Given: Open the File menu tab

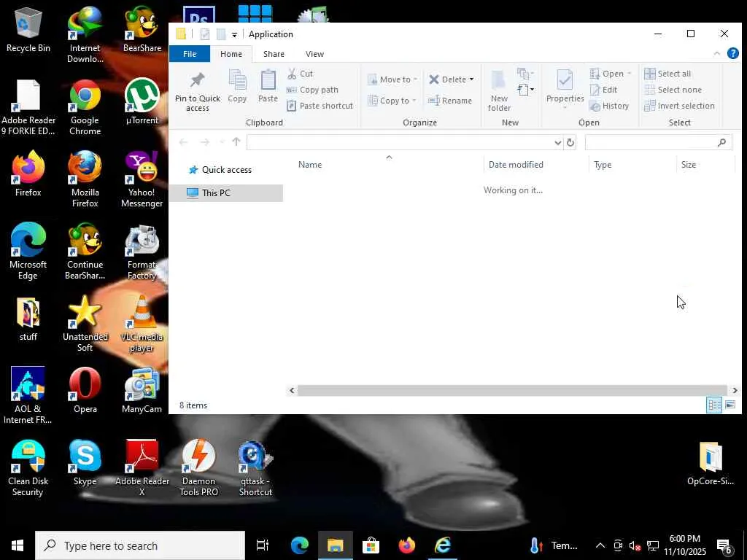Looking at the screenshot, I should point(190,54).
